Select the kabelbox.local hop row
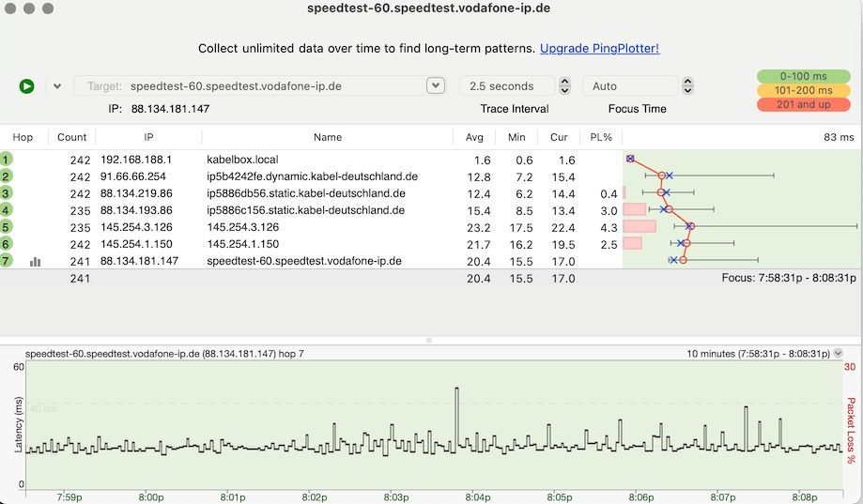863x504 pixels. [x=242, y=160]
